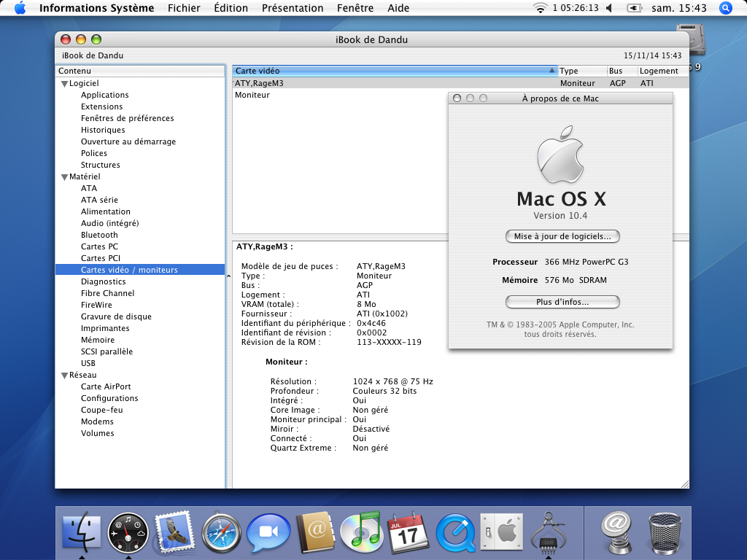Screen dimensions: 747x560
Task: Open the Présentation menu
Action: (293, 7)
